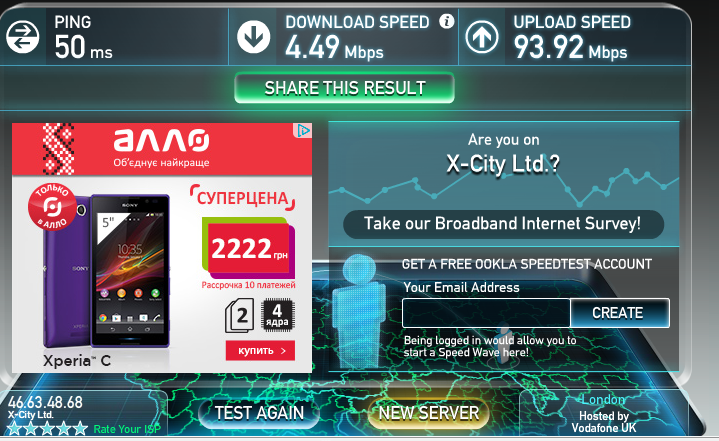This screenshot has width=719, height=441.
Task: Click the dual SIM card icon
Action: (239, 315)
